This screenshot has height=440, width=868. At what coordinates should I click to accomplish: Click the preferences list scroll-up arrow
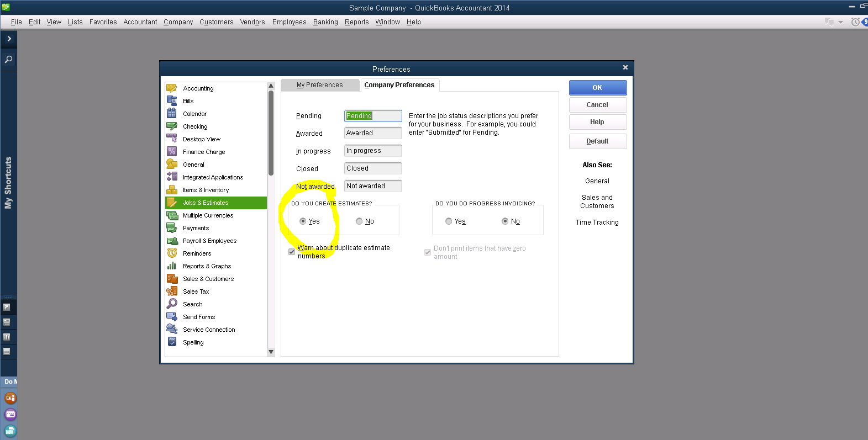271,86
